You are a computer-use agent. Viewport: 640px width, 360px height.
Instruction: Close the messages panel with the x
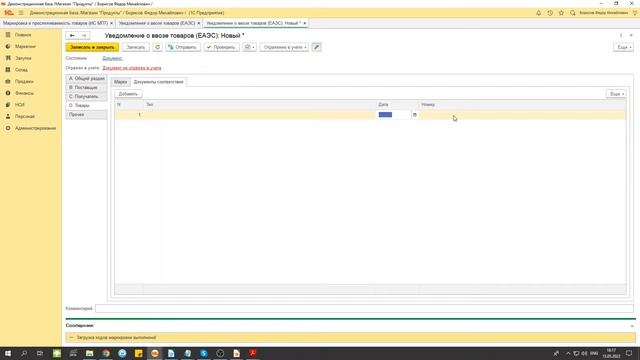click(632, 326)
